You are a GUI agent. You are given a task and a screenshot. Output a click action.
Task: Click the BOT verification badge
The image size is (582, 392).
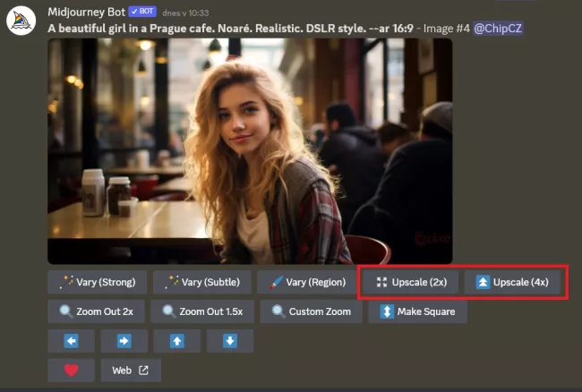(x=141, y=12)
